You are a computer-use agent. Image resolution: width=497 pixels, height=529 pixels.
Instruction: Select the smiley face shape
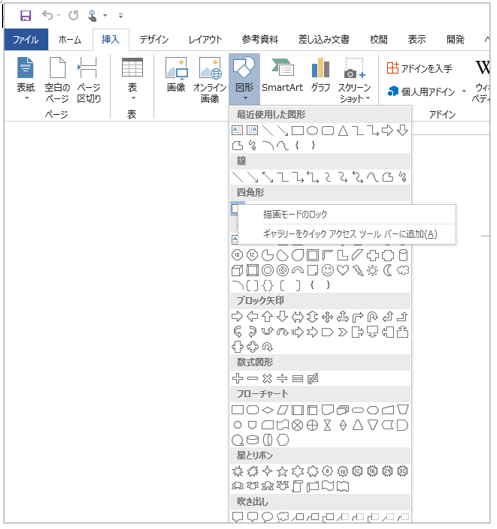pos(328,270)
